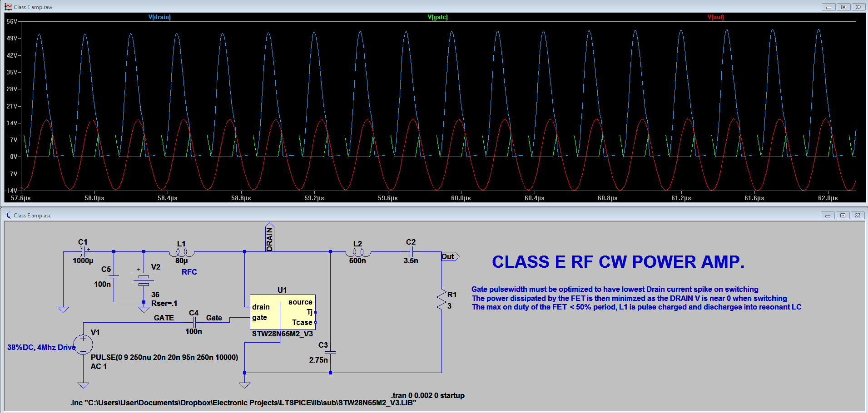Click the STW28N65M2_V3 model name
The height and width of the screenshot is (413, 868).
283,334
